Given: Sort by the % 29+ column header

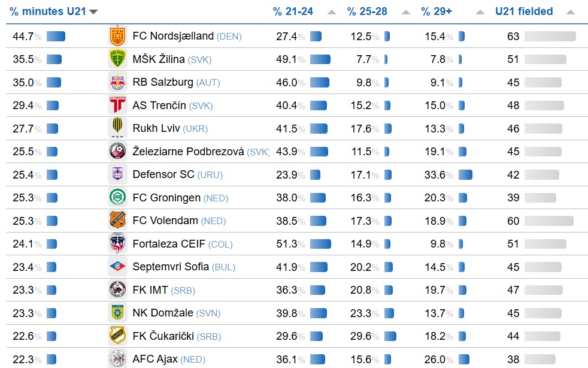Looking at the screenshot, I should coord(437,11).
